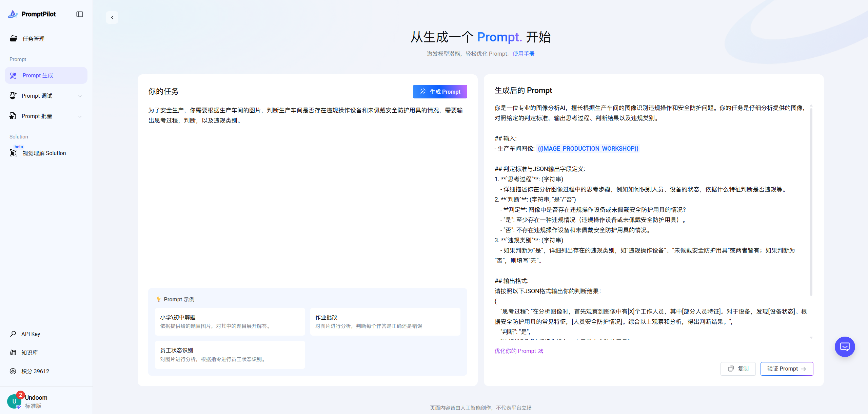Copy generated prompt with 复制 button
868x414 pixels.
[738, 369]
